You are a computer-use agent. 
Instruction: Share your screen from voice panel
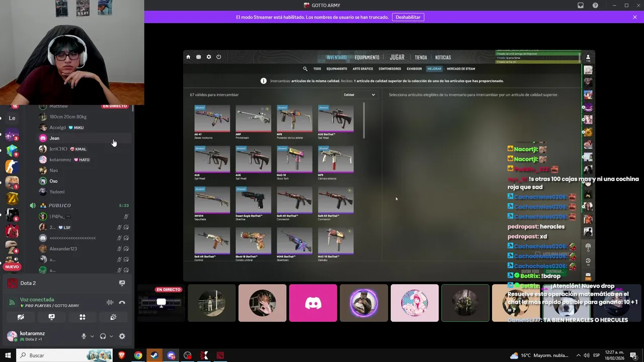click(51, 317)
